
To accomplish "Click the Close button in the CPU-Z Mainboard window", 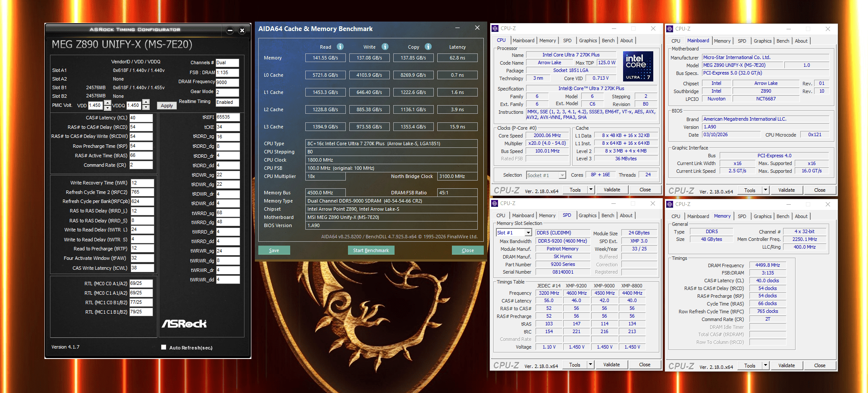I will coord(820,190).
